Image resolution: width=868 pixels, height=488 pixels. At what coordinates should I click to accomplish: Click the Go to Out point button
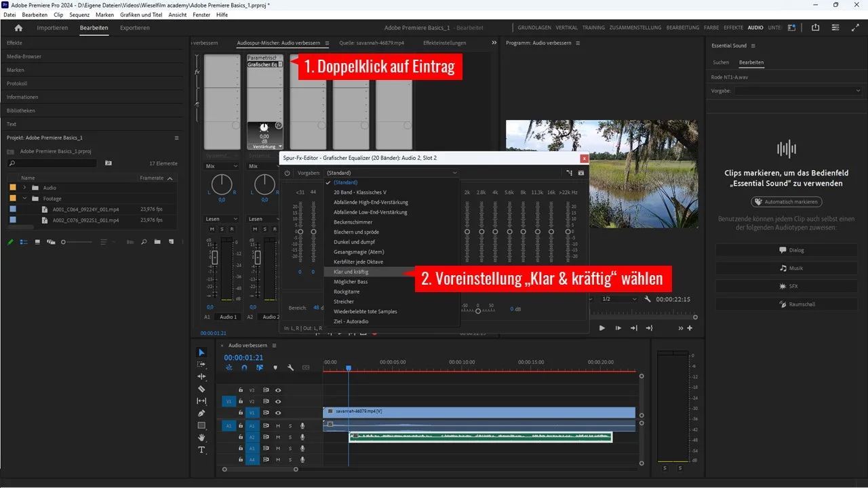[633, 328]
